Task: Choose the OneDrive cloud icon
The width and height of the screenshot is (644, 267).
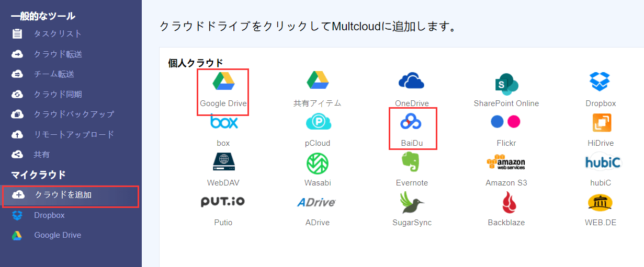Action: [411, 81]
